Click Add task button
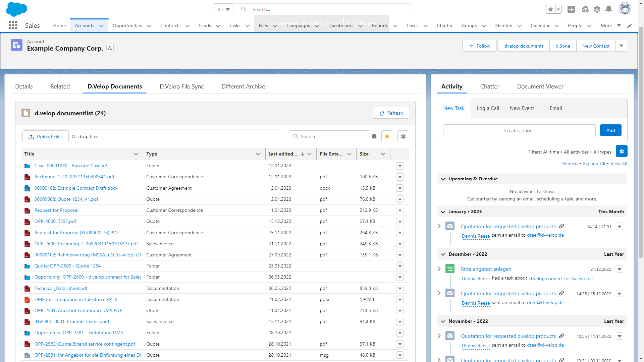This screenshot has width=644, height=362. tap(610, 130)
